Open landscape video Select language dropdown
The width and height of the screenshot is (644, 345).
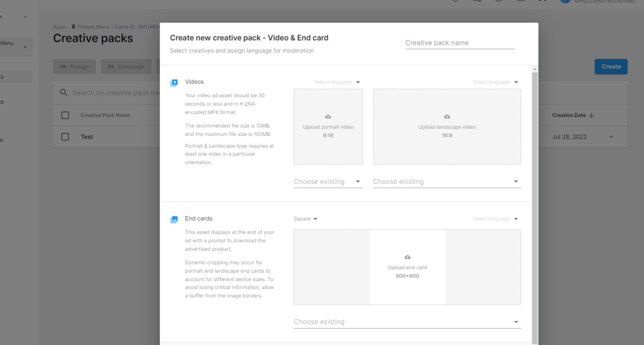tap(495, 82)
